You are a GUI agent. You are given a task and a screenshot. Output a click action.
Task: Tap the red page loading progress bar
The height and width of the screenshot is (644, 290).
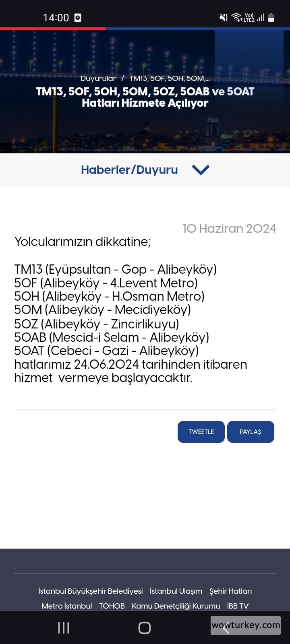[52, 28]
